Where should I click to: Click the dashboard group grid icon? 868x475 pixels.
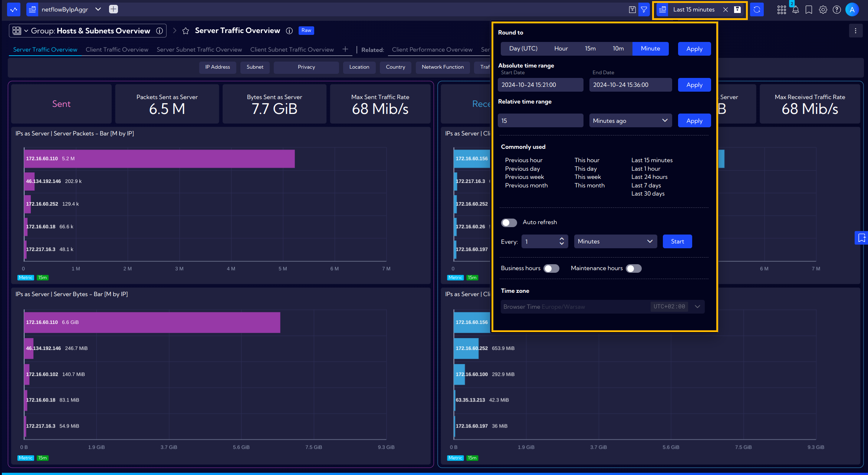point(17,31)
